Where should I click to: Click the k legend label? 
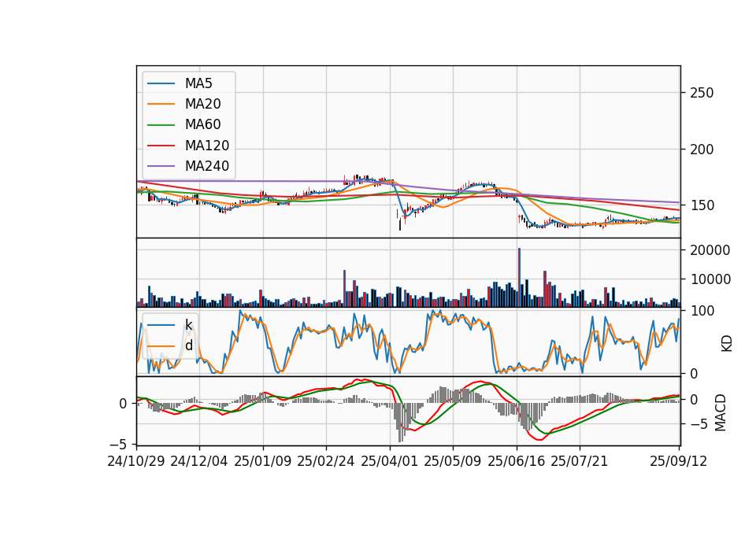[x=188, y=325]
